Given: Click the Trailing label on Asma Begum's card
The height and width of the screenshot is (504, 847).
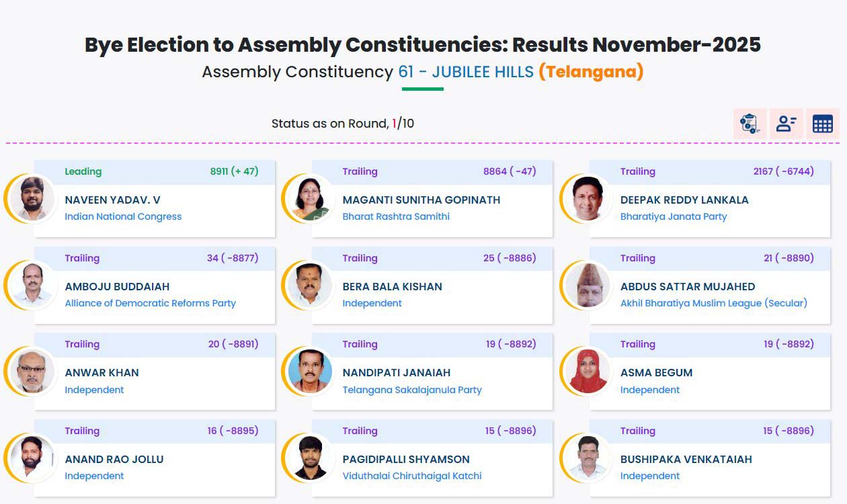Looking at the screenshot, I should pos(638,344).
